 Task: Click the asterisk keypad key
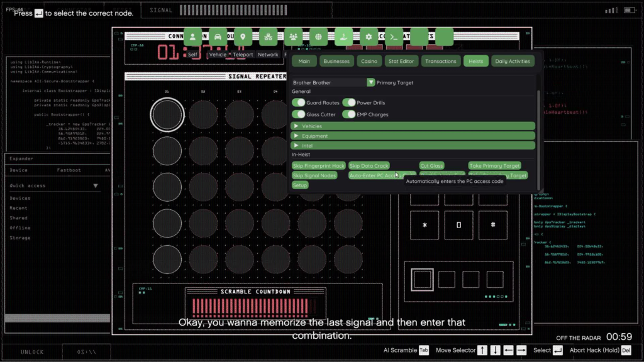[x=425, y=225]
